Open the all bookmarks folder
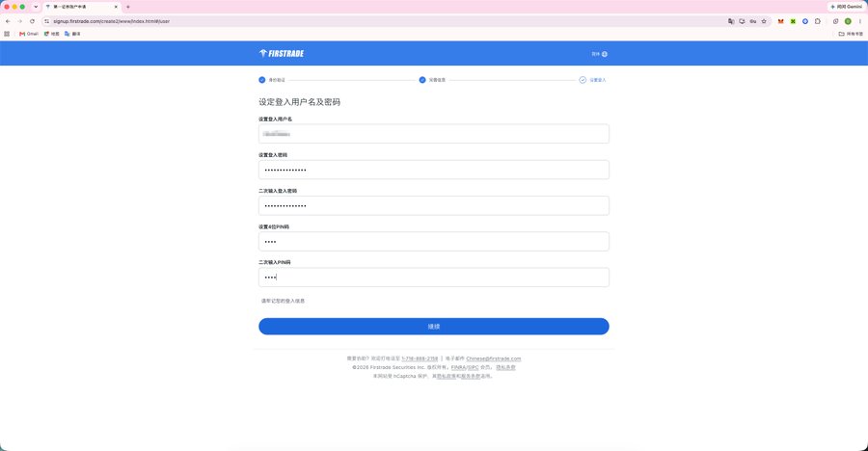868x451 pixels. click(851, 34)
